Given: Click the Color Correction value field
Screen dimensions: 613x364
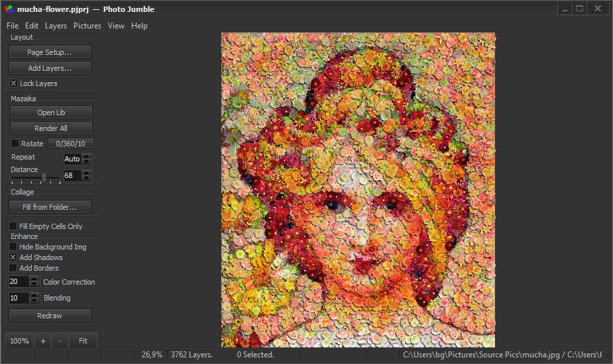Looking at the screenshot, I should (19, 281).
